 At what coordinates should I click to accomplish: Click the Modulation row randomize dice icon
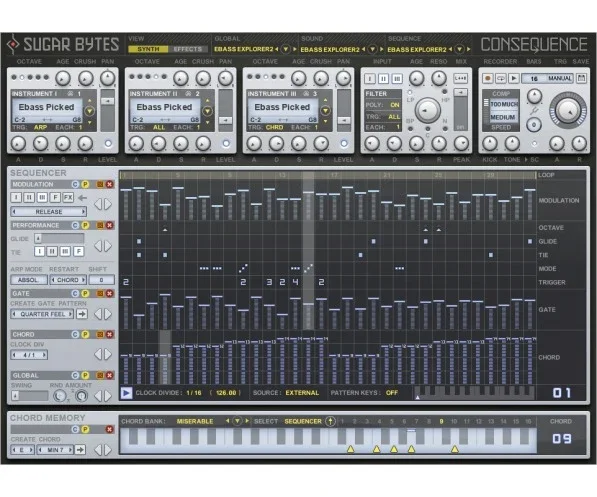pyautogui.click(x=100, y=184)
